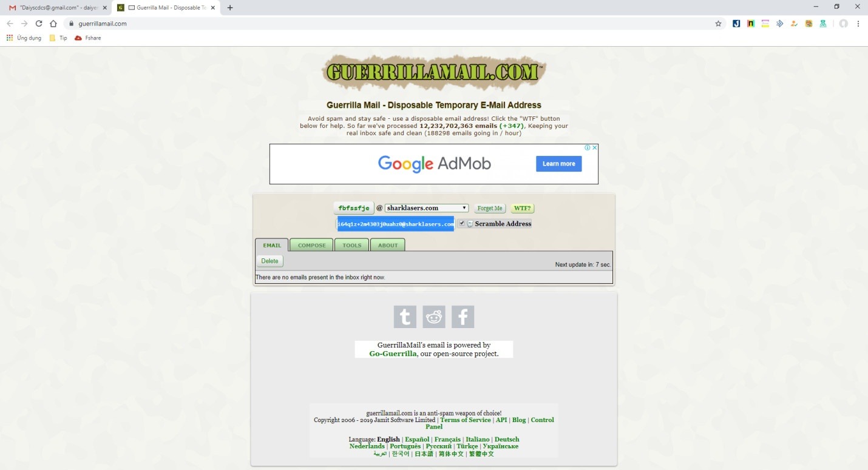The height and width of the screenshot is (470, 868).
Task: Click the Delete button
Action: 270,261
